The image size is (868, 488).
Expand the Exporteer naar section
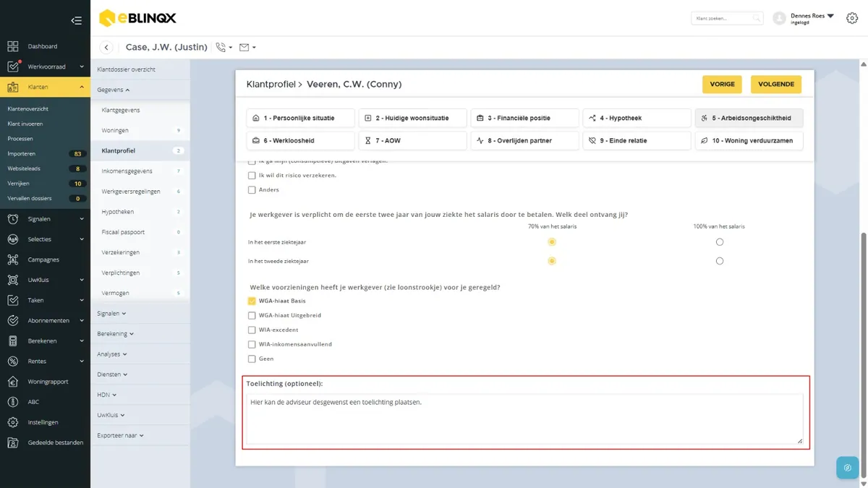tap(120, 435)
